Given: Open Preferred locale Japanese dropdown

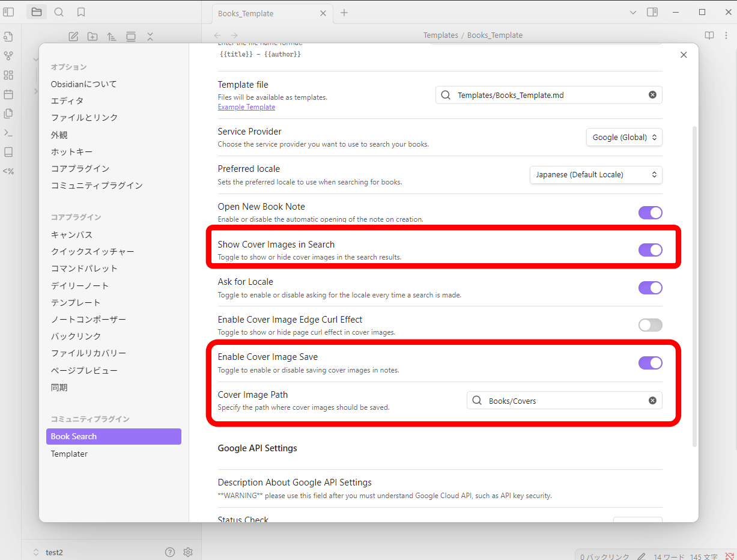Looking at the screenshot, I should (x=596, y=175).
